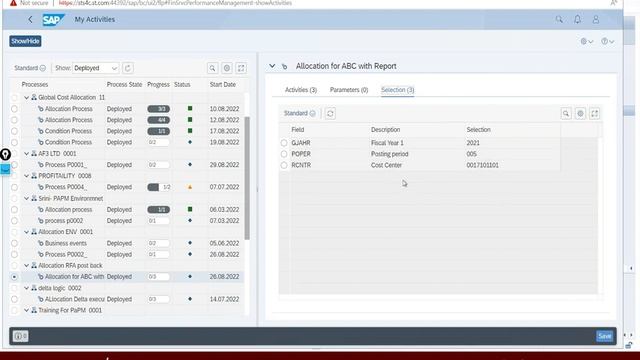Open the help dropdown at top right
This screenshot has height=360, width=640.
(x=607, y=41)
